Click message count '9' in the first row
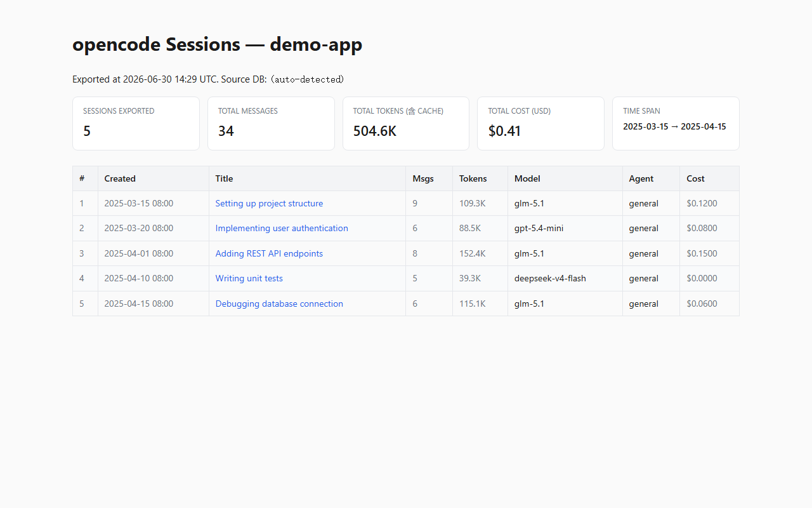 point(415,203)
